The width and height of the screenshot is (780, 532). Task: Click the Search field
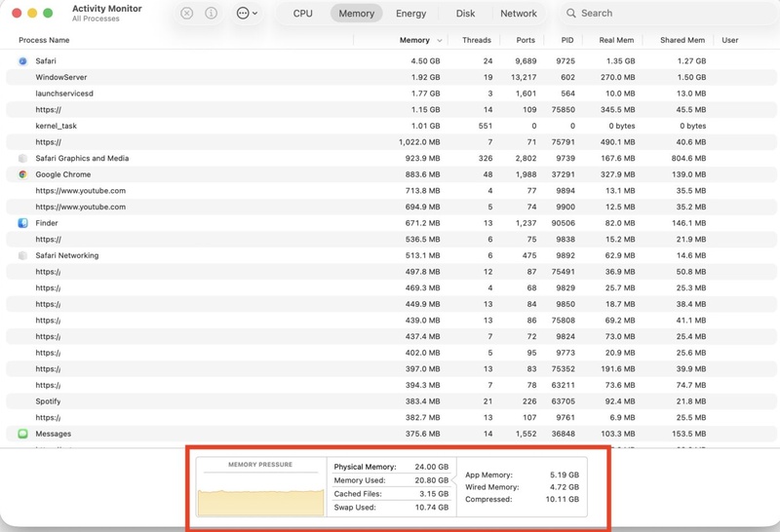coord(669,14)
